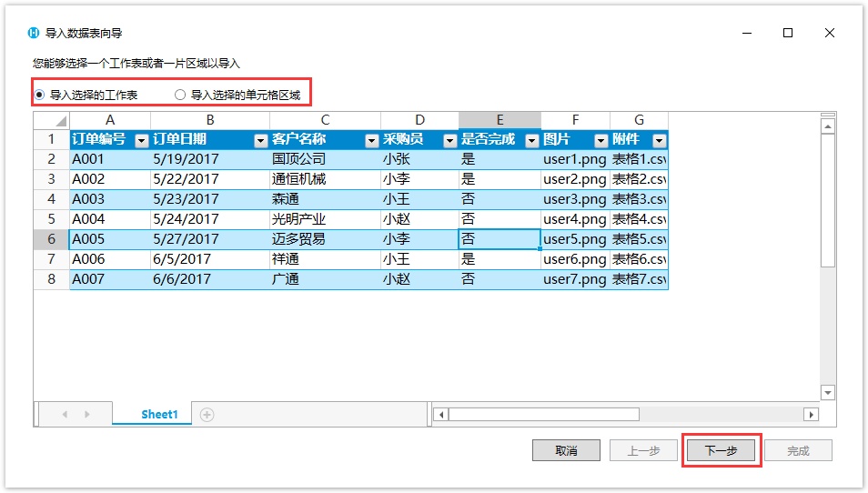The width and height of the screenshot is (868, 493).
Task: Click cell 森通
Action: pyautogui.click(x=325, y=199)
